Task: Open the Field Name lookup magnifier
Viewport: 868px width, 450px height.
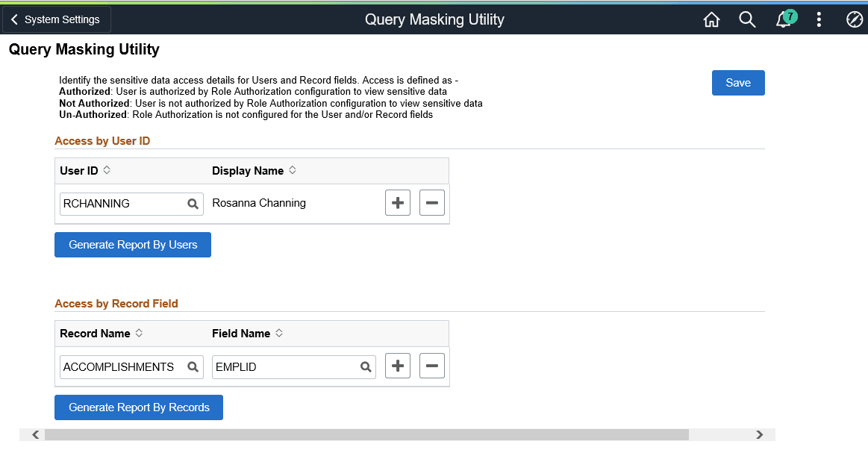Action: tap(365, 366)
